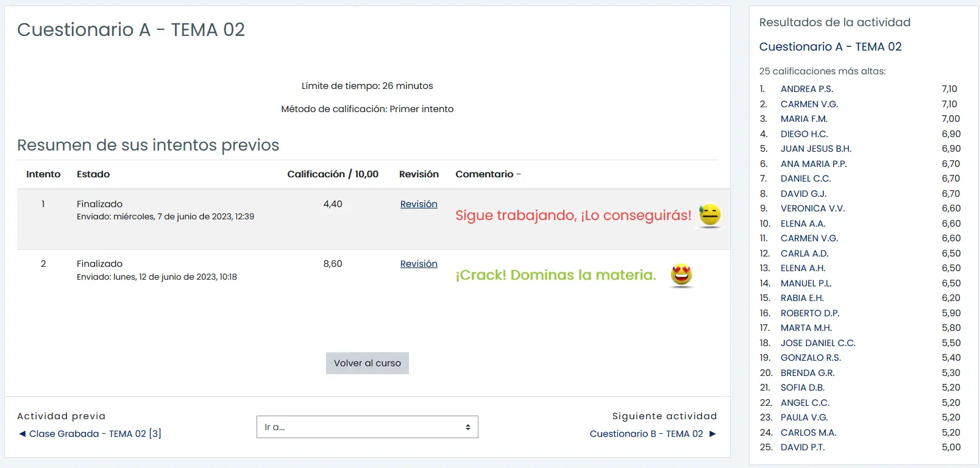Click DIEGO H.C. in the ranking
The width and height of the screenshot is (980, 468).
[804, 134]
